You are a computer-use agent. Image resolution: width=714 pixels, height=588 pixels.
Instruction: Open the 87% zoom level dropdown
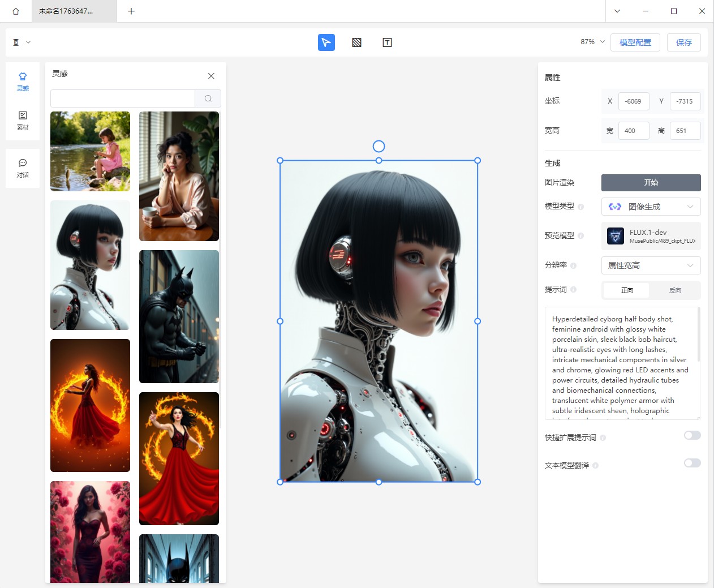tap(592, 42)
